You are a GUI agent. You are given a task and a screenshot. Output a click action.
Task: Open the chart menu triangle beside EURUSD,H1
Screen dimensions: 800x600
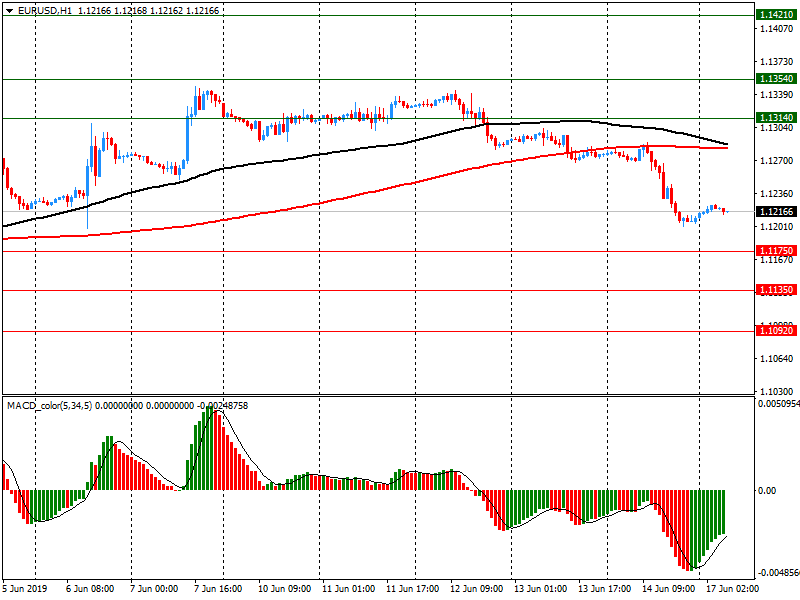pyautogui.click(x=9, y=11)
